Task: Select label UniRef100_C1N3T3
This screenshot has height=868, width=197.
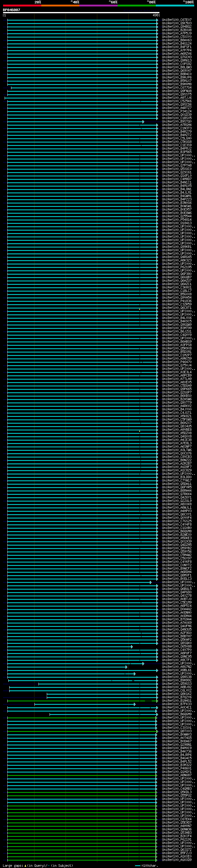Action: (176, 128)
